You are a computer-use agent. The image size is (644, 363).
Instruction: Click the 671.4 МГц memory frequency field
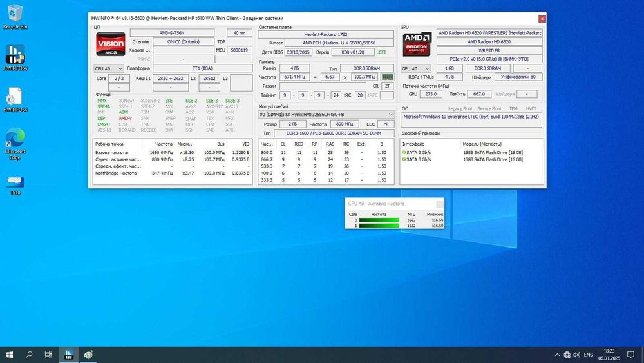[294, 77]
